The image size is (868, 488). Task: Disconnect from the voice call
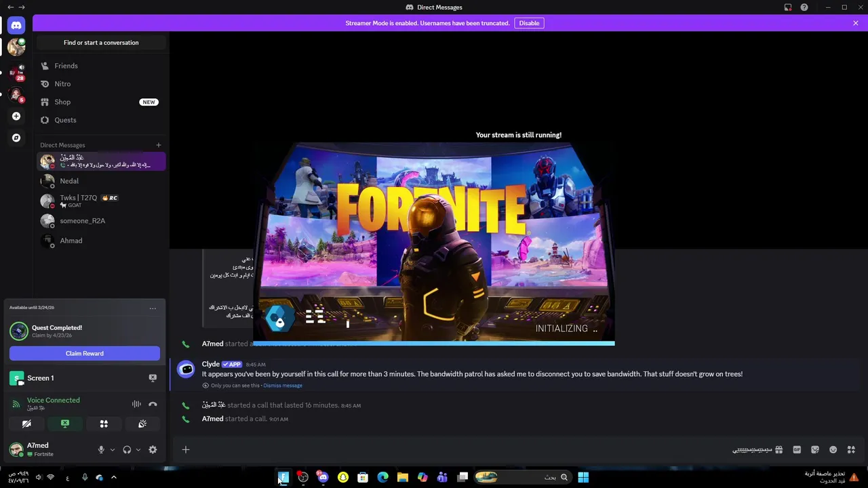click(153, 404)
